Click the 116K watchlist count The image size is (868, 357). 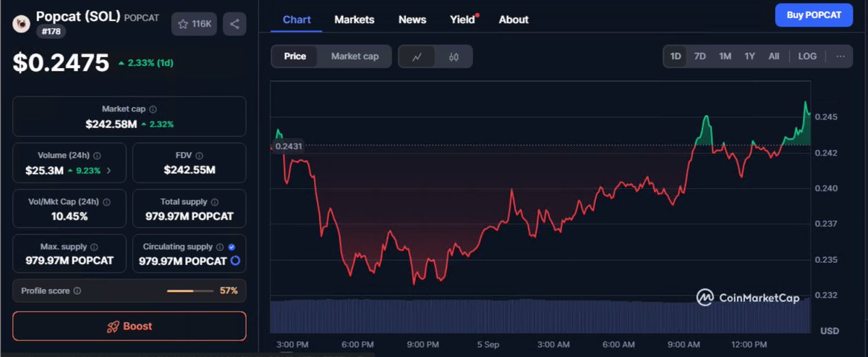click(x=202, y=24)
